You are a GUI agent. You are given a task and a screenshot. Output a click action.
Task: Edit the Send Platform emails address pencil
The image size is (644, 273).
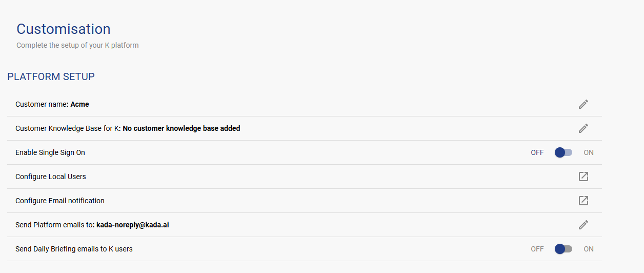[x=583, y=225]
